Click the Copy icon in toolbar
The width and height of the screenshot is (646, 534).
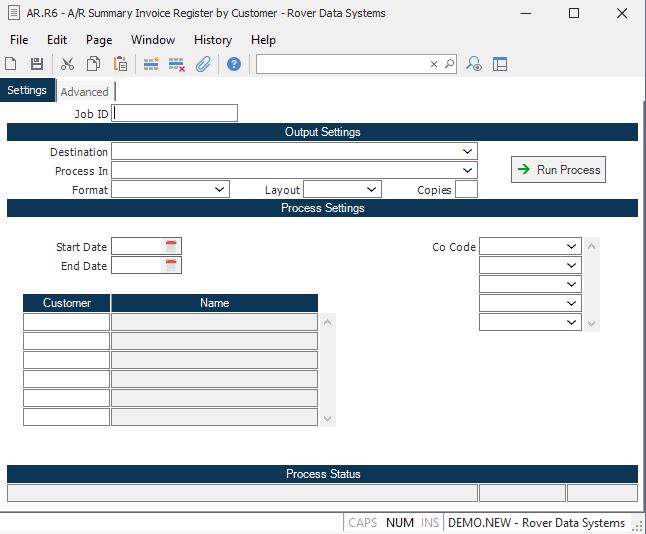pos(93,64)
